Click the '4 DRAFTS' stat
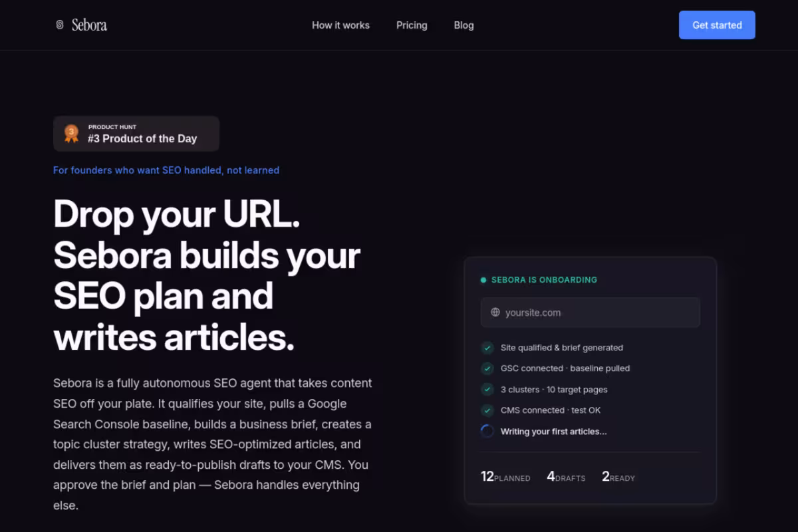 pyautogui.click(x=566, y=477)
